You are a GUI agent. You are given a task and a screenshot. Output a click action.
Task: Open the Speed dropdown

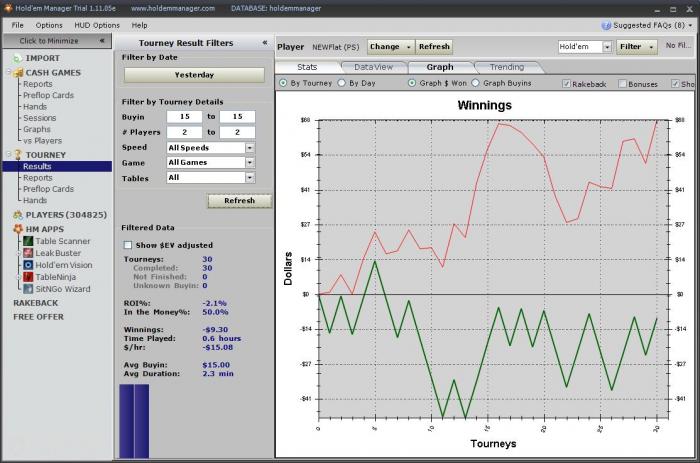pyautogui.click(x=249, y=147)
